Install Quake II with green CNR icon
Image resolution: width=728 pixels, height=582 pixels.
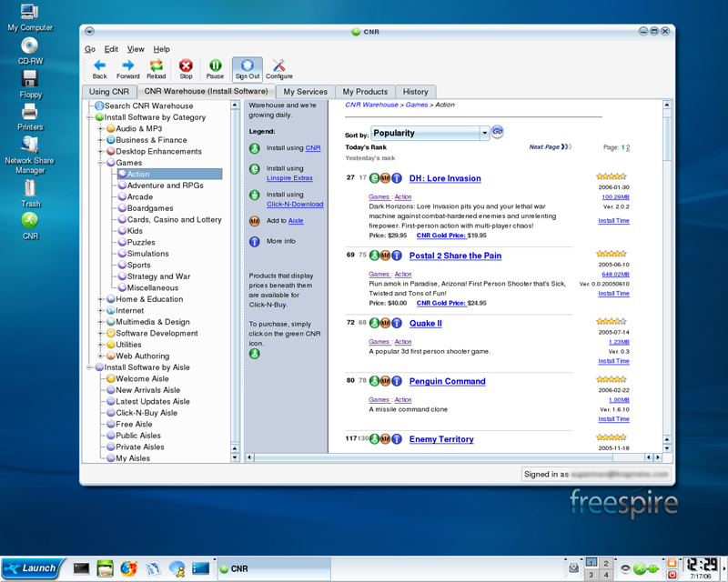[x=374, y=323]
